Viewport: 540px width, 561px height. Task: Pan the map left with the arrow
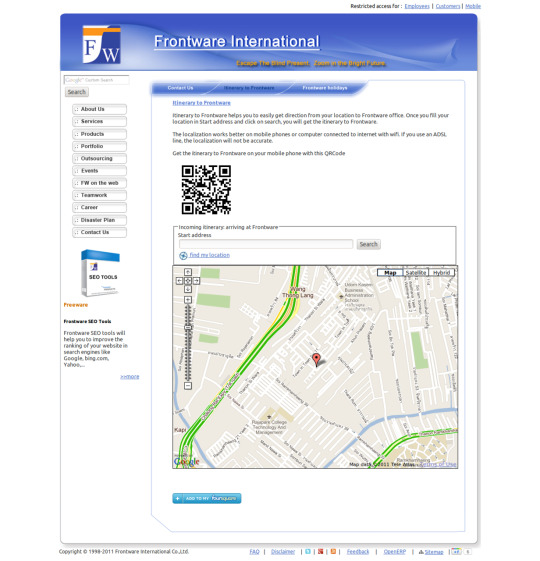[180, 281]
